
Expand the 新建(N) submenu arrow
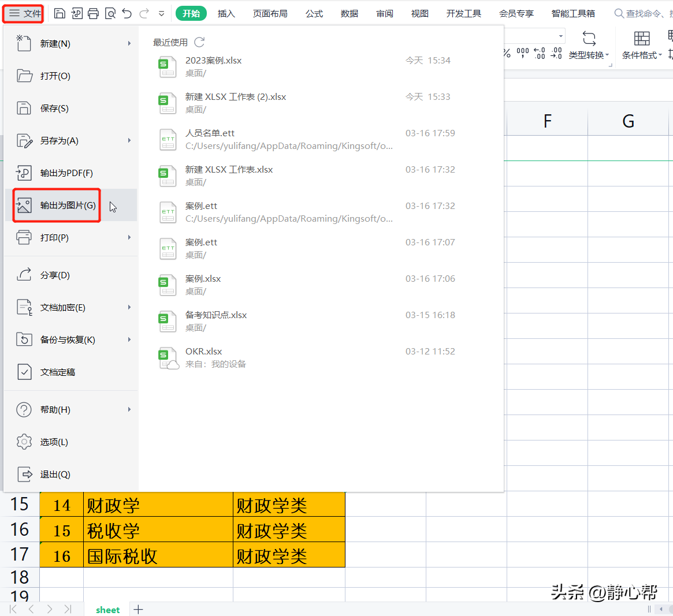click(129, 44)
